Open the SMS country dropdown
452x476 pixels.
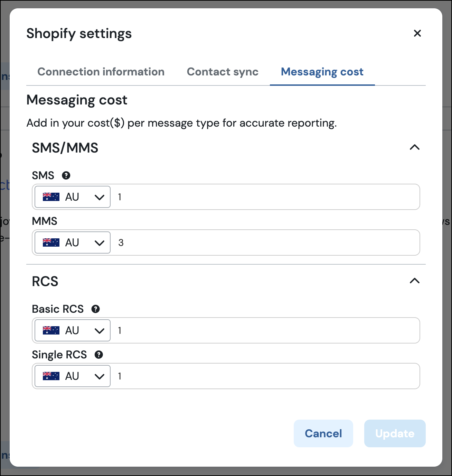coord(99,197)
